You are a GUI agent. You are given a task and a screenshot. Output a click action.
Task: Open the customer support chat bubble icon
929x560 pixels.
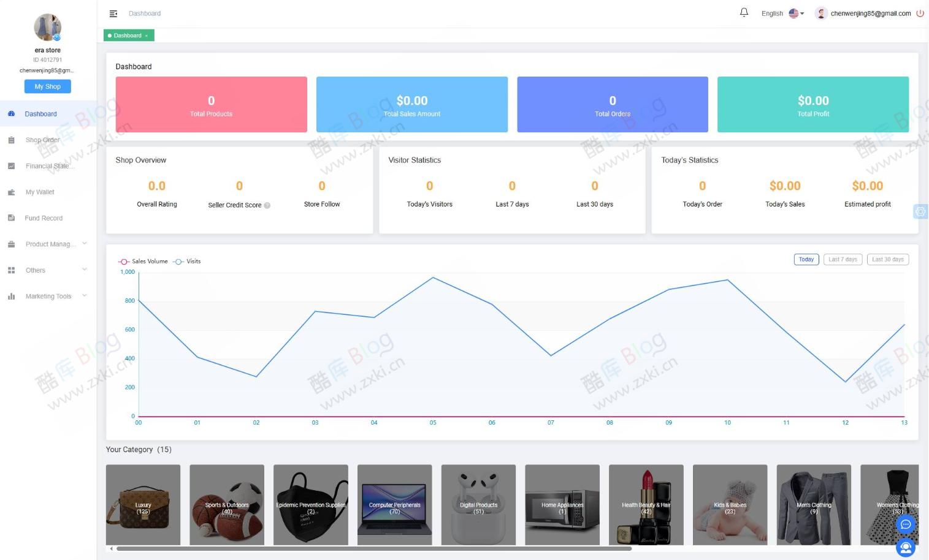coord(906,524)
